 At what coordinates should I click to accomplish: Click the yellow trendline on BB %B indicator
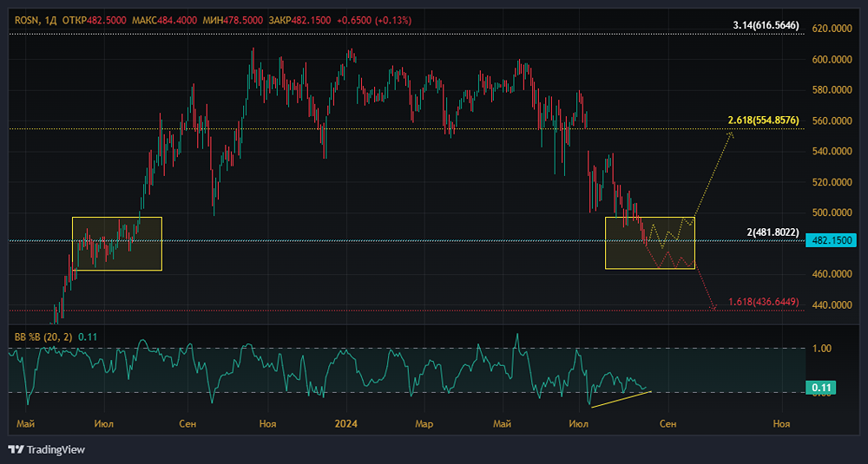point(621,399)
